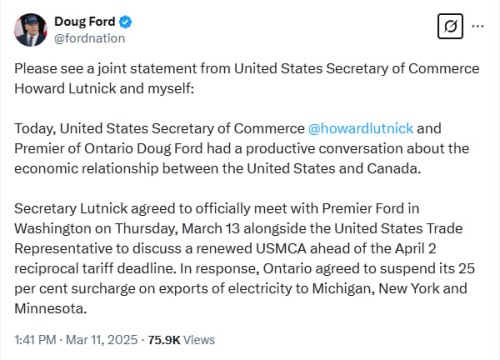Click the line Howard Lutnick and myself
The image size is (500, 360).
104,89
